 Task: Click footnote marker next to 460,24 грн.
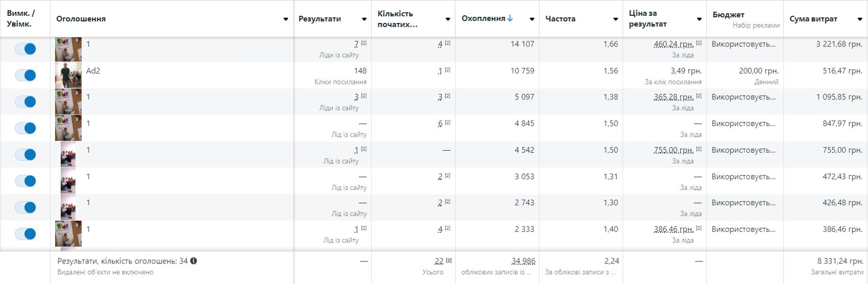pos(699,43)
